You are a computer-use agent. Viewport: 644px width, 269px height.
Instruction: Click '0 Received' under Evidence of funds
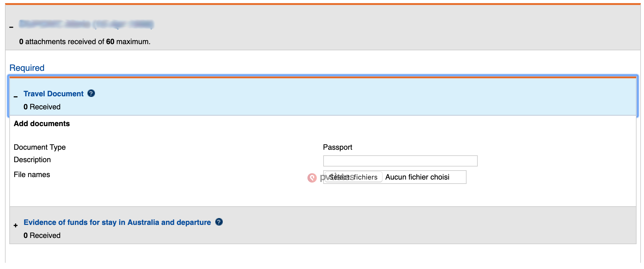[42, 235]
